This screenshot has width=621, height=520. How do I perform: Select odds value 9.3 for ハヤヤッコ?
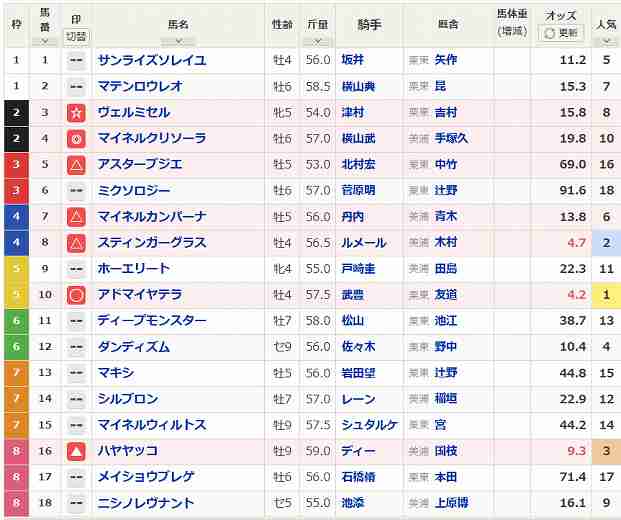click(576, 451)
